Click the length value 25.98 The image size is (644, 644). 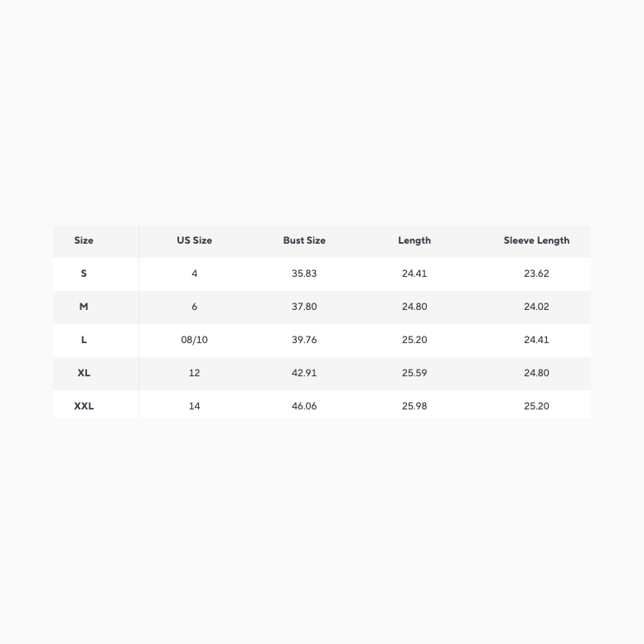414,406
